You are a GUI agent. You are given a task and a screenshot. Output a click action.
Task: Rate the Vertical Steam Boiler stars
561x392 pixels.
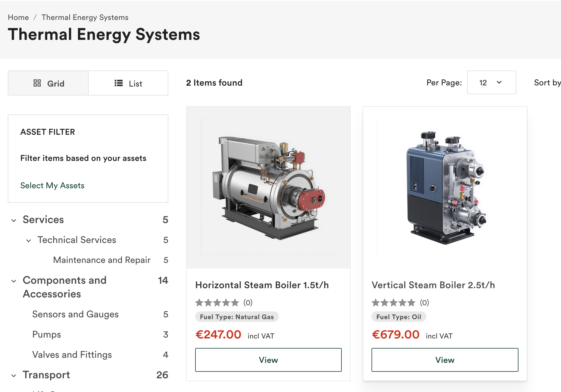[x=393, y=303]
